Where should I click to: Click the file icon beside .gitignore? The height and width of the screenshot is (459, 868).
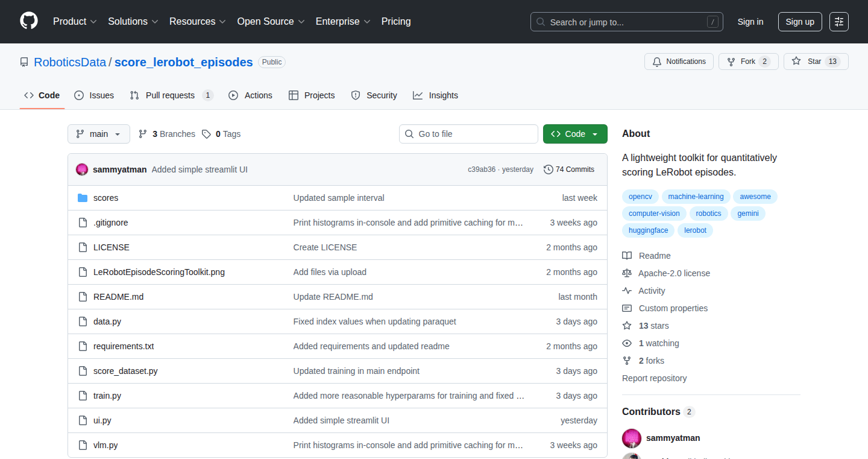point(83,223)
